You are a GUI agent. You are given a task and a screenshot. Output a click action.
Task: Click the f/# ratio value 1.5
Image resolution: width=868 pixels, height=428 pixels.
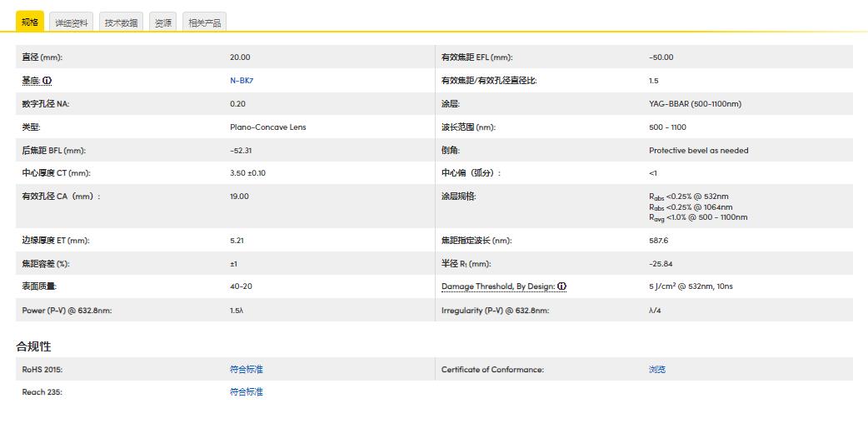tap(654, 80)
